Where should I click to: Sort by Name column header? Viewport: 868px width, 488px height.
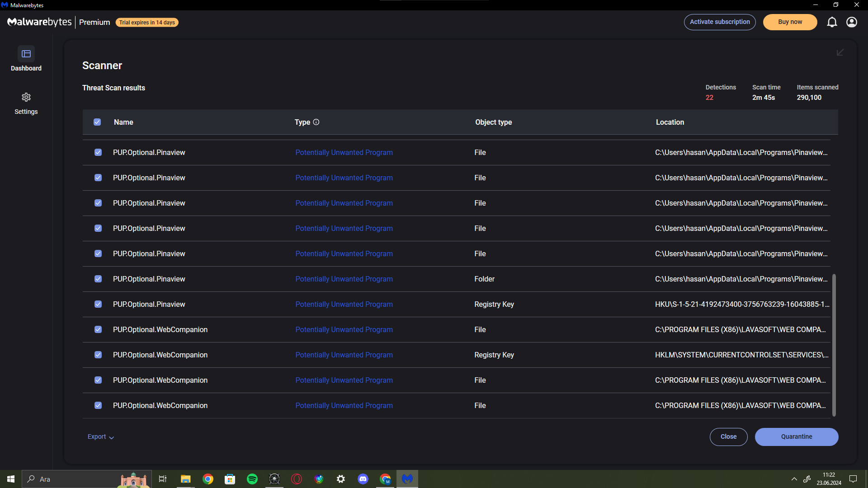[123, 122]
